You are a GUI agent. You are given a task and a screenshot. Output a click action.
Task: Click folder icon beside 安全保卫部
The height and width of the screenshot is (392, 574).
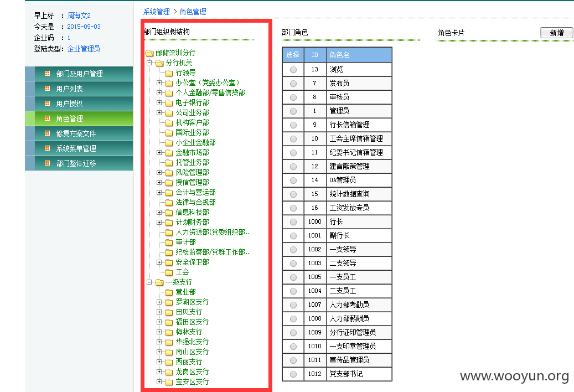point(169,262)
